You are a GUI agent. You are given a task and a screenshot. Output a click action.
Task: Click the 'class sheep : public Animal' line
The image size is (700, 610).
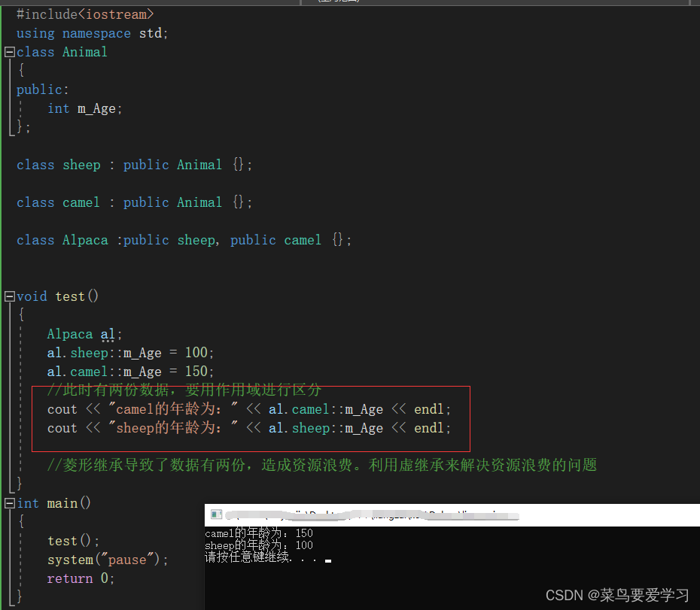pos(135,165)
